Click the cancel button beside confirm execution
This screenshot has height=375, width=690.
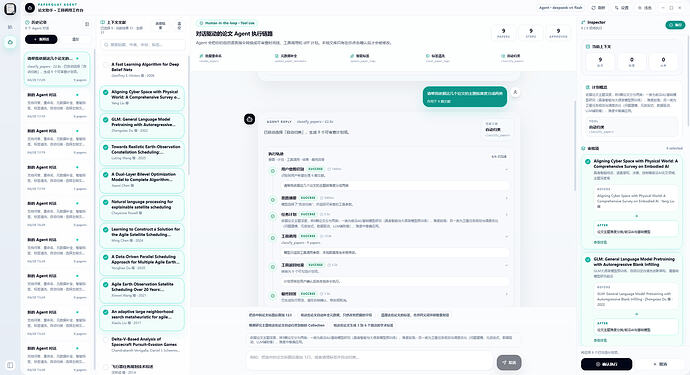(x=660, y=364)
